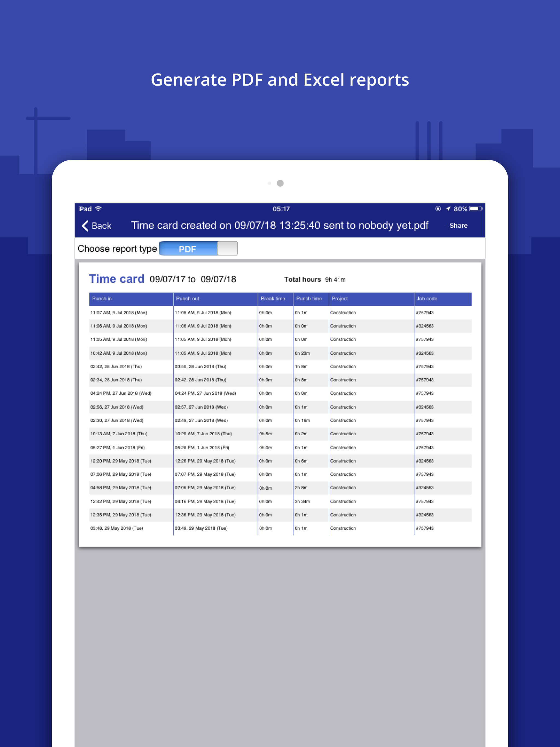560x747 pixels.
Task: Tap punch in 12:35 PM, 29 May 2018
Action: click(x=121, y=515)
